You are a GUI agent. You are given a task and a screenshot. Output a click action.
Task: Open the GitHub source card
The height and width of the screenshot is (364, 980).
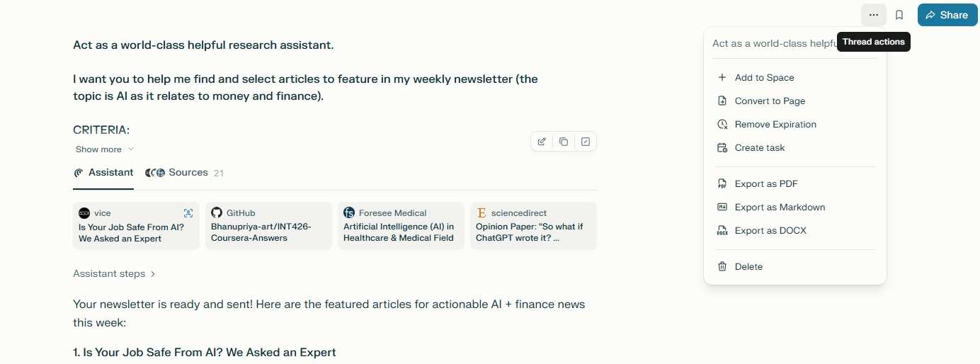click(x=268, y=227)
